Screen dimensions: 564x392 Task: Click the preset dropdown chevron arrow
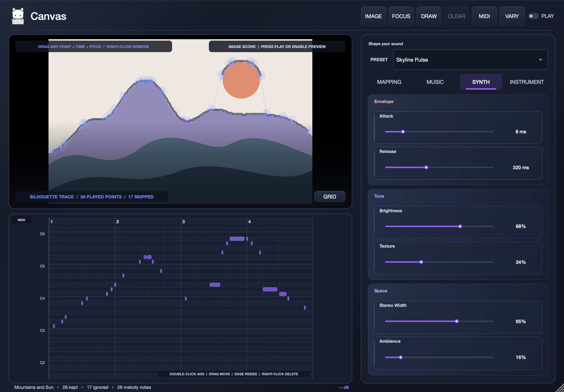pos(540,60)
